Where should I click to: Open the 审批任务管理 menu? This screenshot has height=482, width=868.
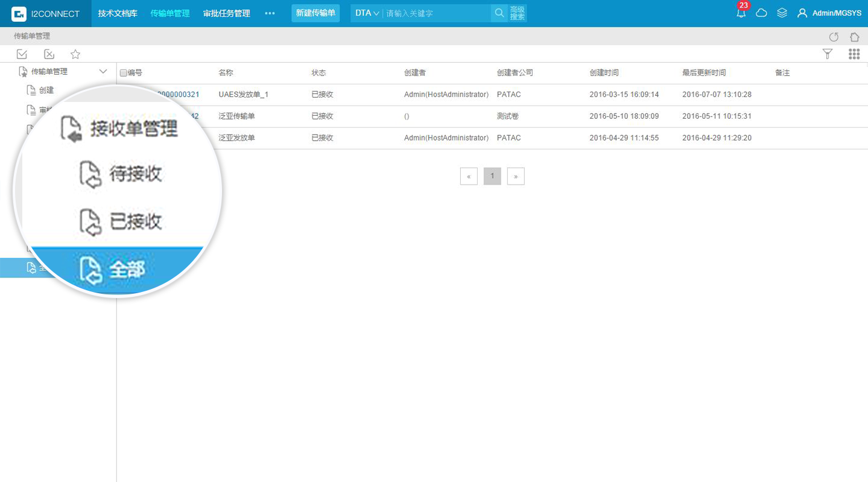tap(227, 13)
